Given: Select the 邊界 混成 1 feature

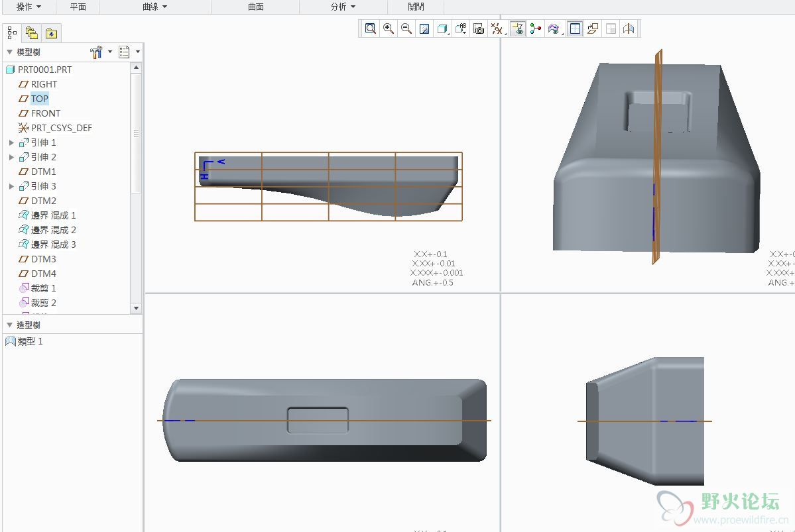Looking at the screenshot, I should click(47, 215).
